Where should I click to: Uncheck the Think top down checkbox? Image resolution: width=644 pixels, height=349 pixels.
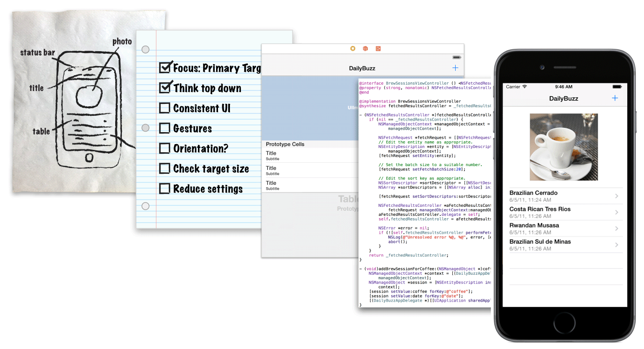(165, 87)
